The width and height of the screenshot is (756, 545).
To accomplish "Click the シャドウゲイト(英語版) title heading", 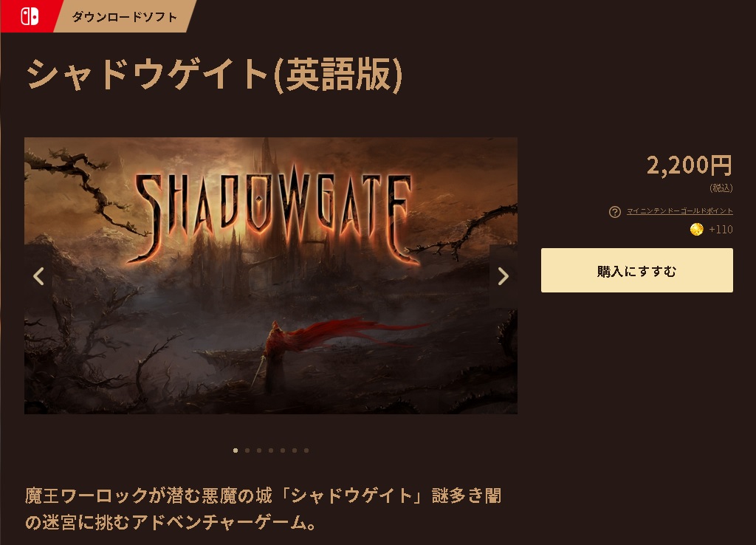I will pos(215,75).
